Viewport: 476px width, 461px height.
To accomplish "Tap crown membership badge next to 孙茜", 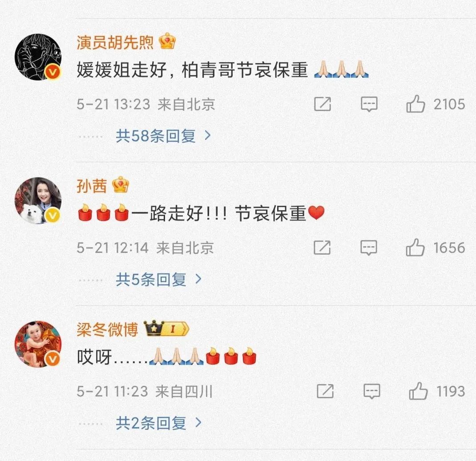I will (x=121, y=184).
